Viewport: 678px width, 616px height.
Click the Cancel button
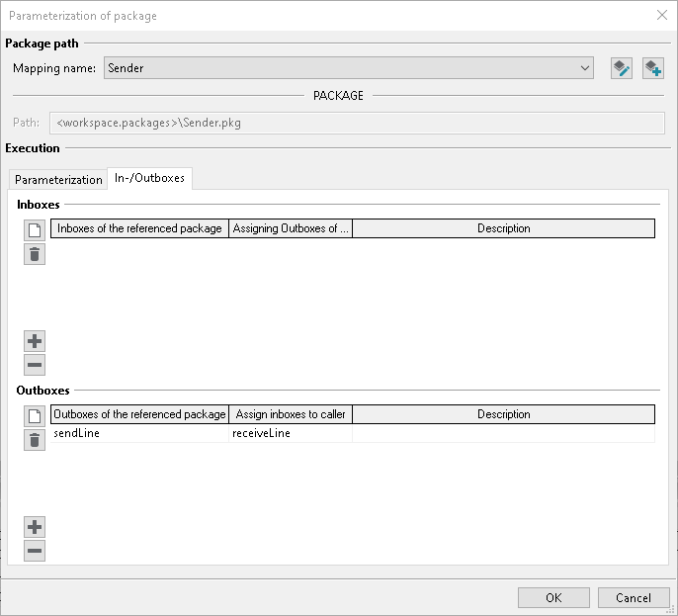click(x=634, y=598)
